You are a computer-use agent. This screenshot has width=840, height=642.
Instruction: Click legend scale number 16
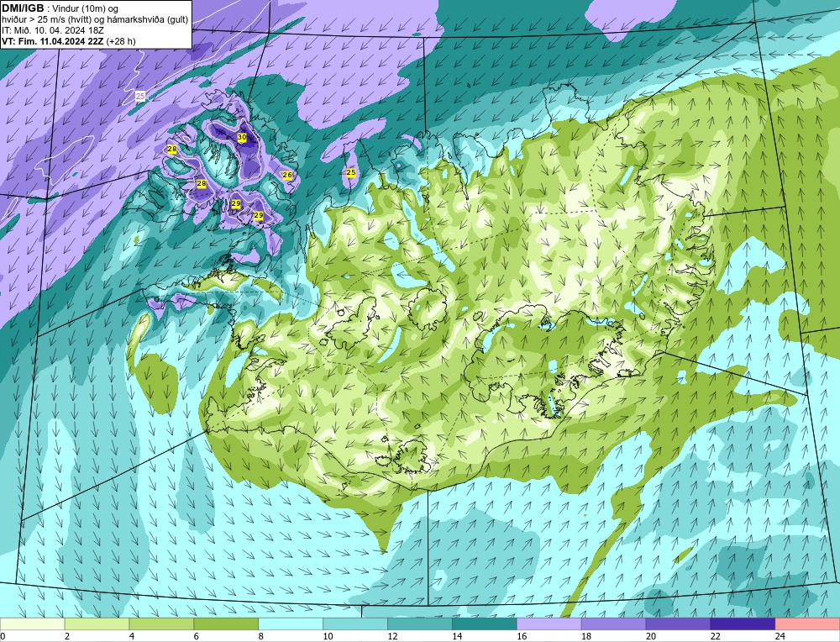tap(522, 636)
